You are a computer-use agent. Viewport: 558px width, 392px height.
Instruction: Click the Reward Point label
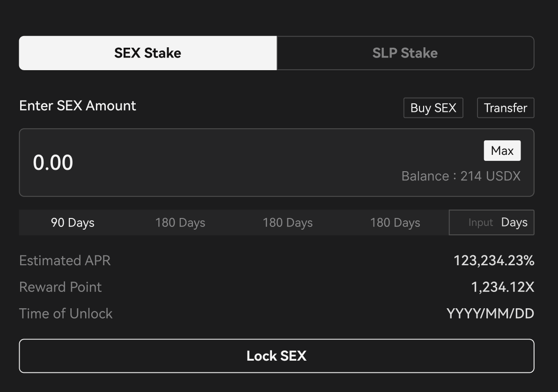pos(60,287)
